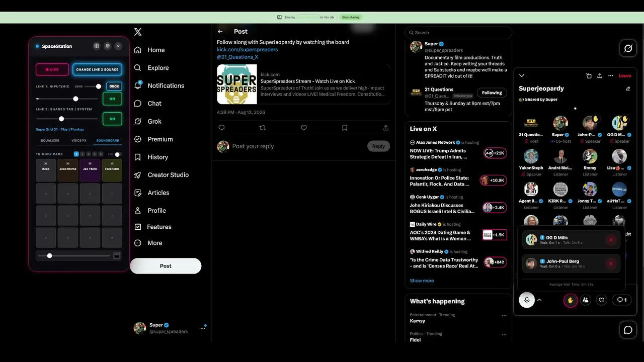
Task: Click the reply icon under the post
Action: pos(221,128)
